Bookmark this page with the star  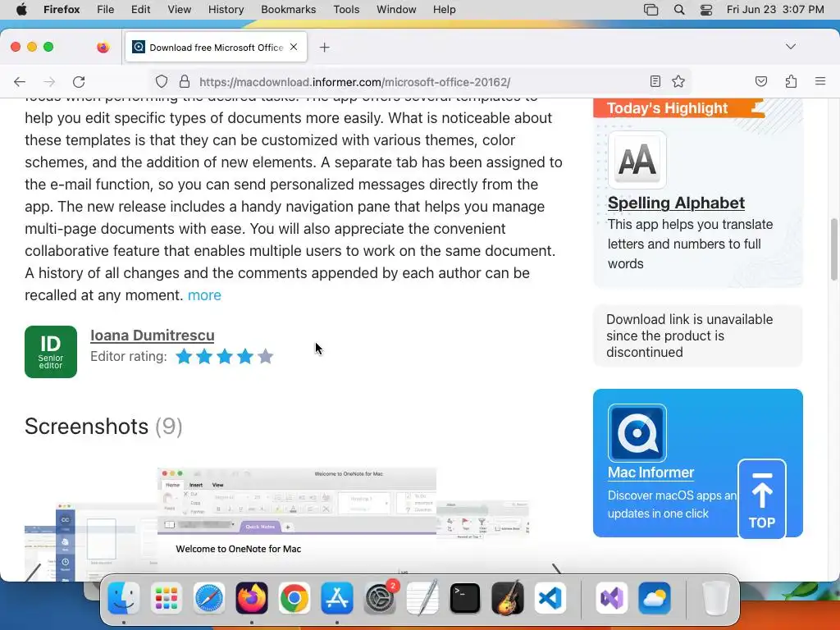coord(678,81)
